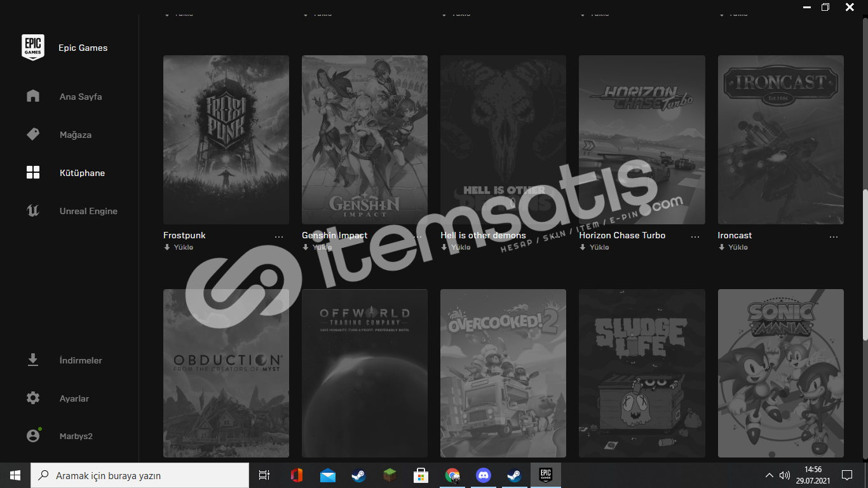Open Horizon Chase Turbo three-dot menu
The height and width of the screenshot is (488, 868).
click(x=695, y=236)
